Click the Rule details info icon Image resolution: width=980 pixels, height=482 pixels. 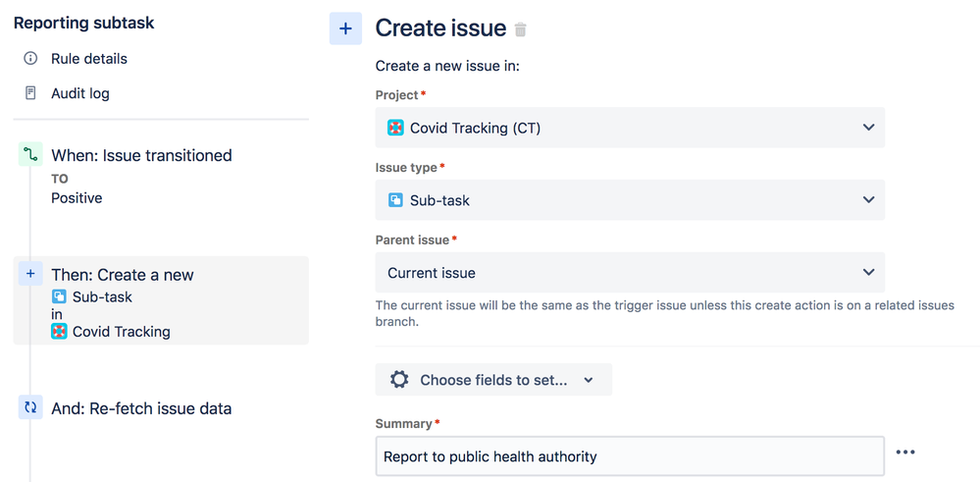pos(30,59)
